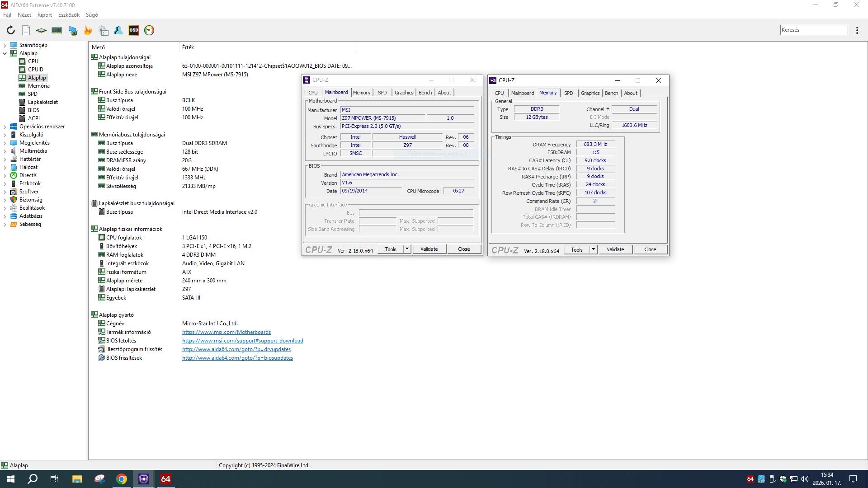This screenshot has height=488, width=868.
Task: Open the msi.com Motherboards link
Action: [x=226, y=332]
